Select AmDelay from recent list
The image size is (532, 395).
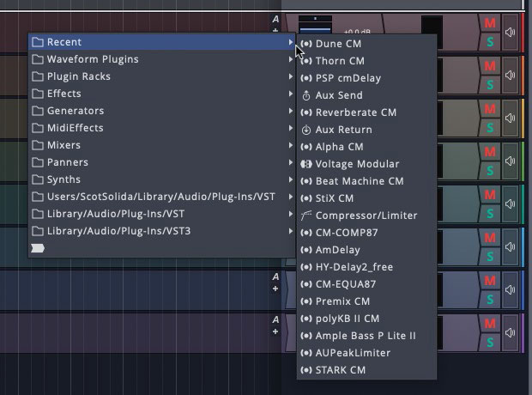(366, 250)
